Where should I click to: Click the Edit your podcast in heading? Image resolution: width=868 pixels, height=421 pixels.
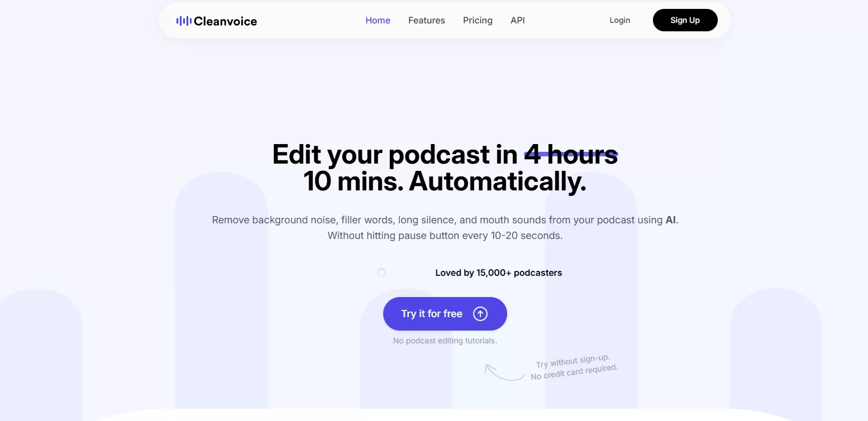point(394,155)
